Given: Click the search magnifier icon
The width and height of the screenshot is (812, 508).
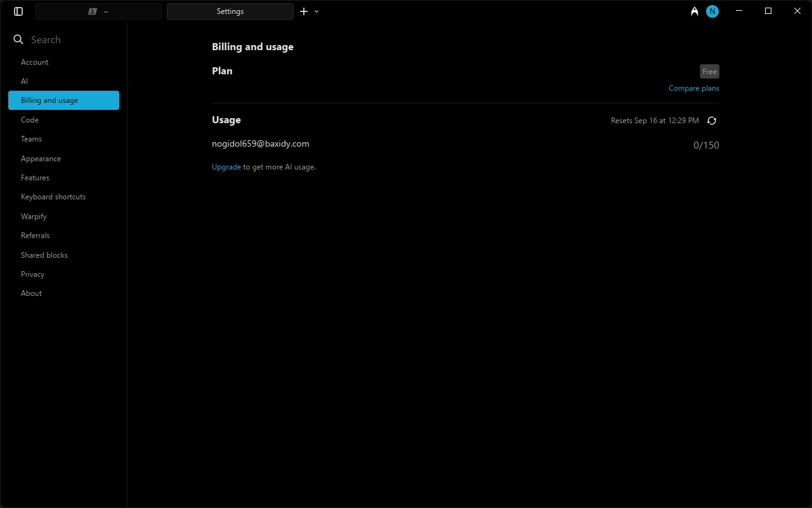Looking at the screenshot, I should (x=18, y=39).
